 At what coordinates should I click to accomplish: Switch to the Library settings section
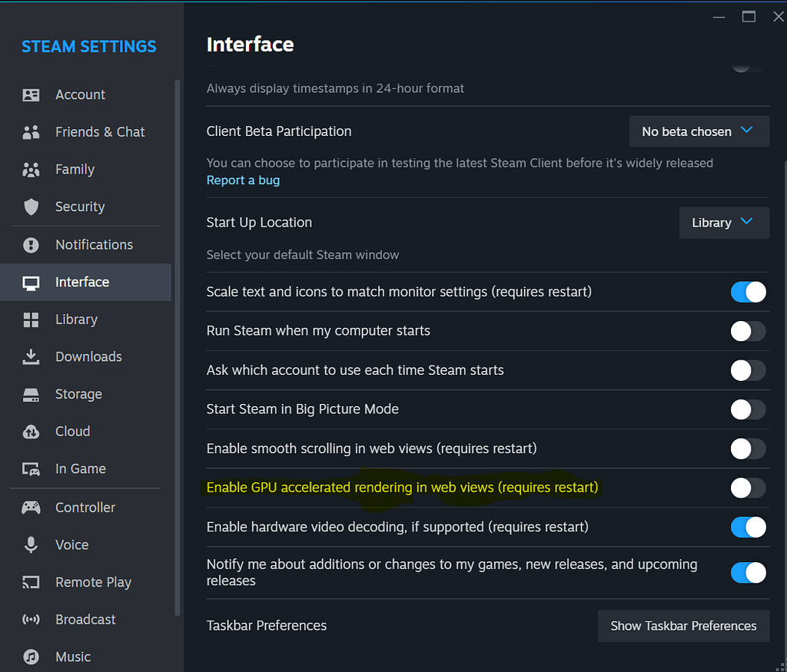pos(76,319)
